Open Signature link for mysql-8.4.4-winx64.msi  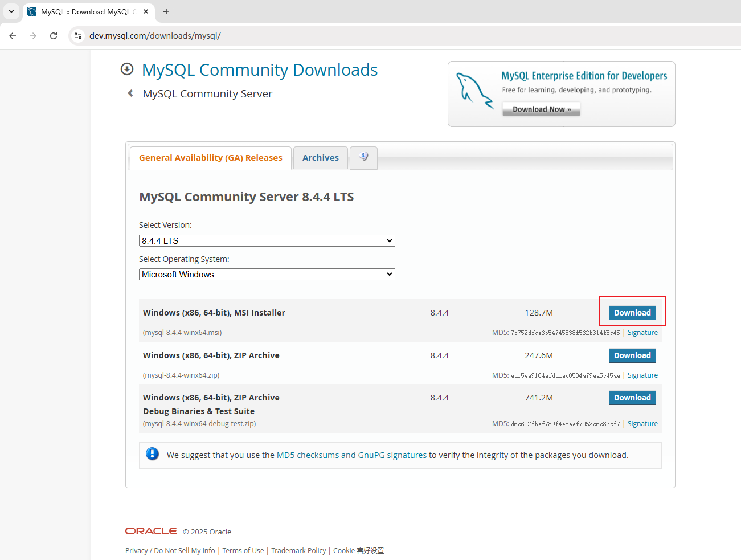(x=642, y=333)
